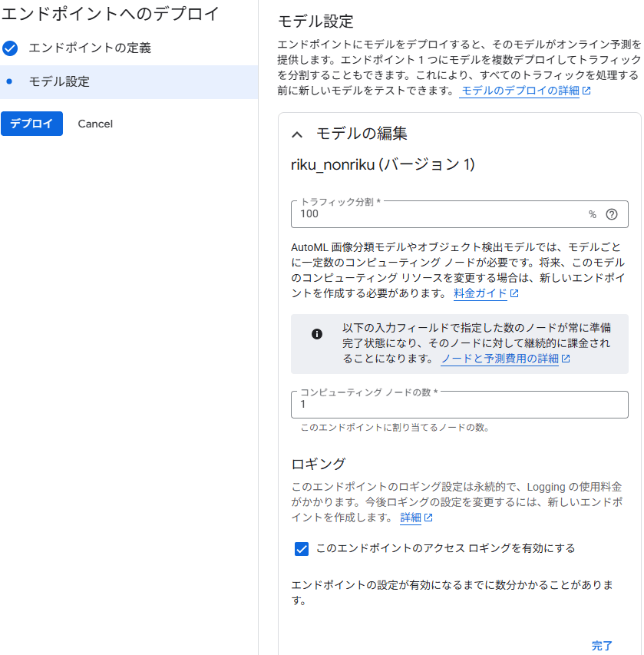Click the riku_nonriku (バージョン 1) model name
The height and width of the screenshot is (655, 644).
[383, 164]
